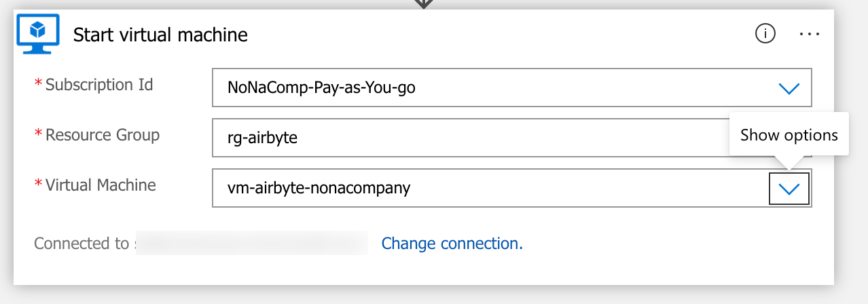Click the connector arrow above the card
The image size is (868, 304).
point(423,3)
